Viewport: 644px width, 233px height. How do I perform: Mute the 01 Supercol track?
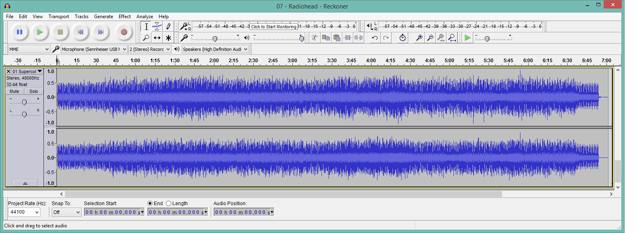(15, 92)
